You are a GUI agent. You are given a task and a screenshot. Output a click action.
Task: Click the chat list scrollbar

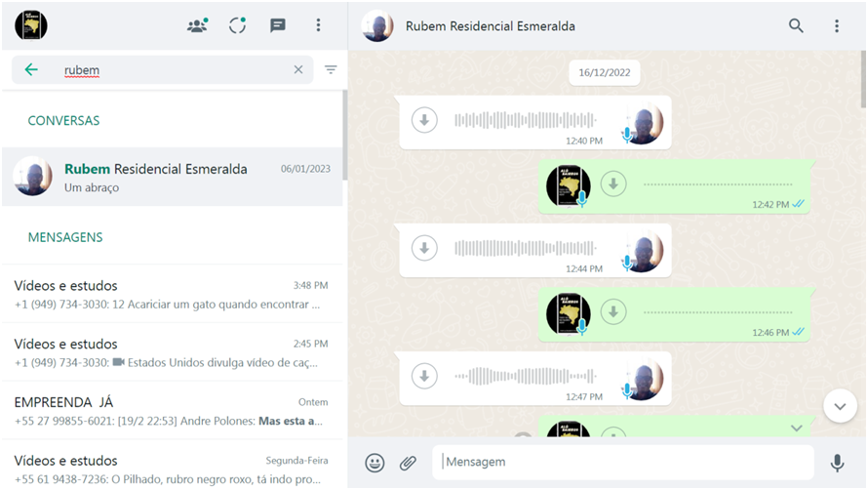[345, 136]
